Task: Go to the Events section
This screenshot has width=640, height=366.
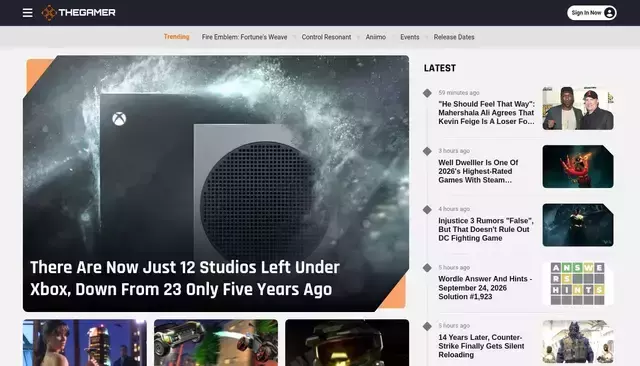Action: 409,37
